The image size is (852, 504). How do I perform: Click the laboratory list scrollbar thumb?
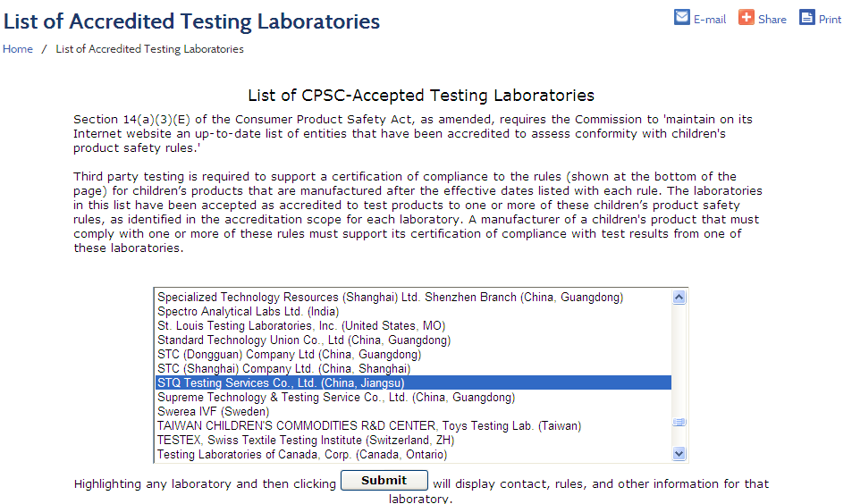point(679,422)
